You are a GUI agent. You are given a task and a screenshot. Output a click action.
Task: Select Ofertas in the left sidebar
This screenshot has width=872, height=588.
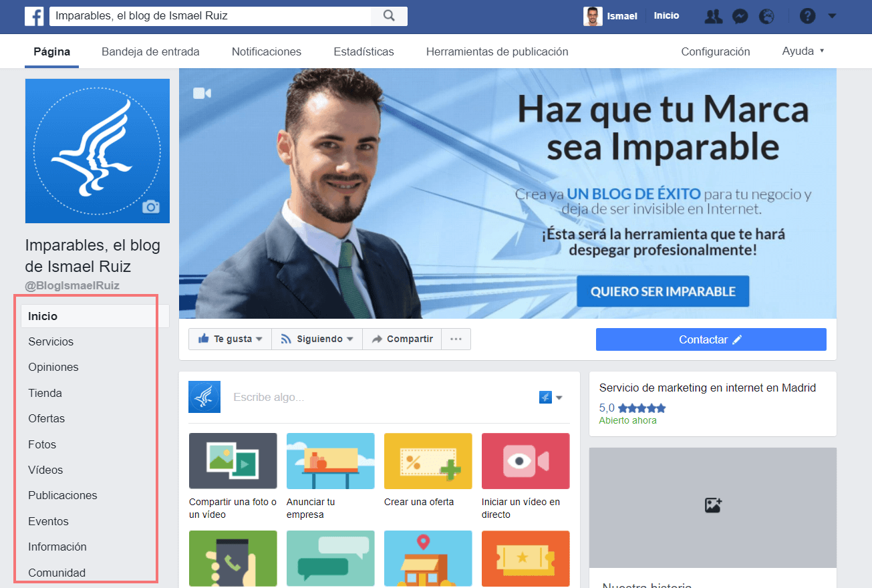pos(47,418)
